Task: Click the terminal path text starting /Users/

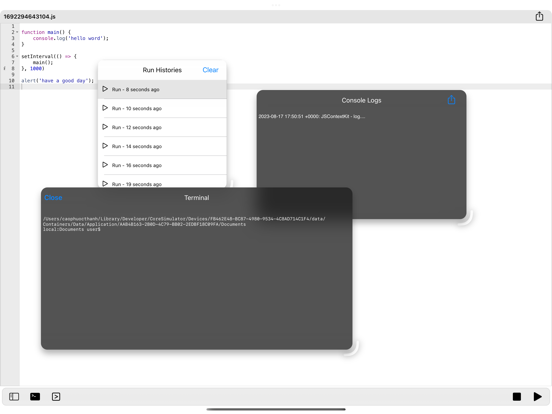Action: pos(184,221)
